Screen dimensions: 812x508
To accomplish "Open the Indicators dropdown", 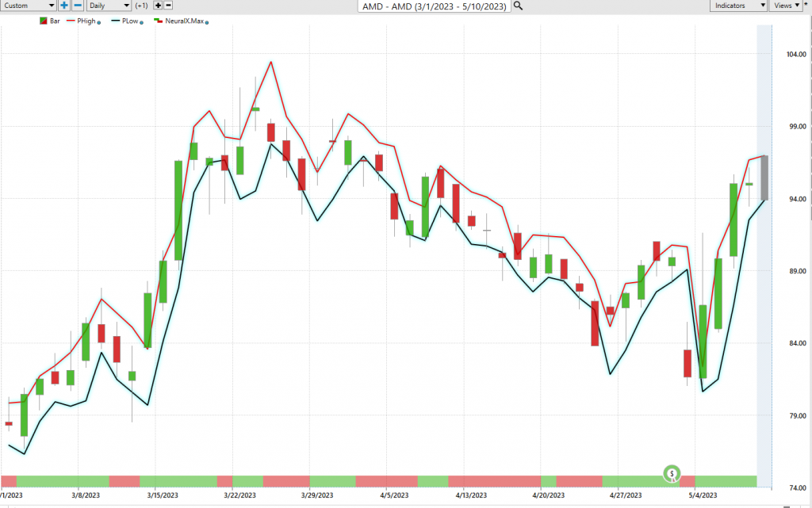I will [x=738, y=6].
